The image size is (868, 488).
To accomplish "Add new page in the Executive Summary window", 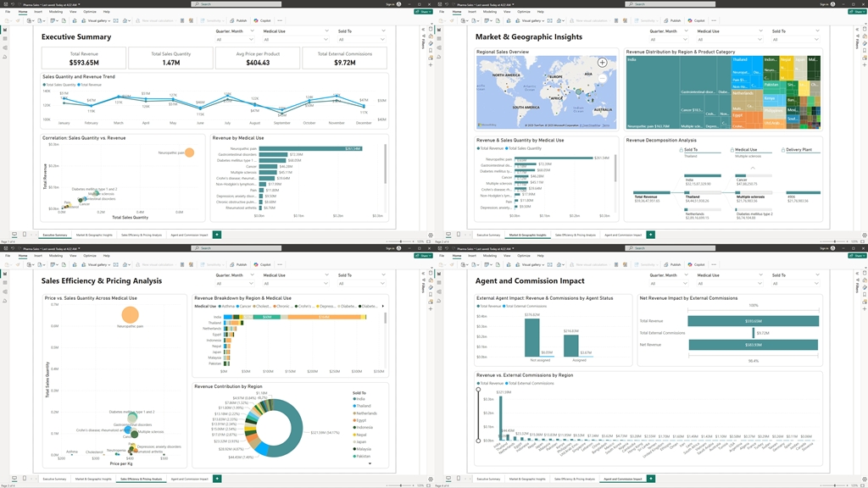I will click(x=217, y=234).
